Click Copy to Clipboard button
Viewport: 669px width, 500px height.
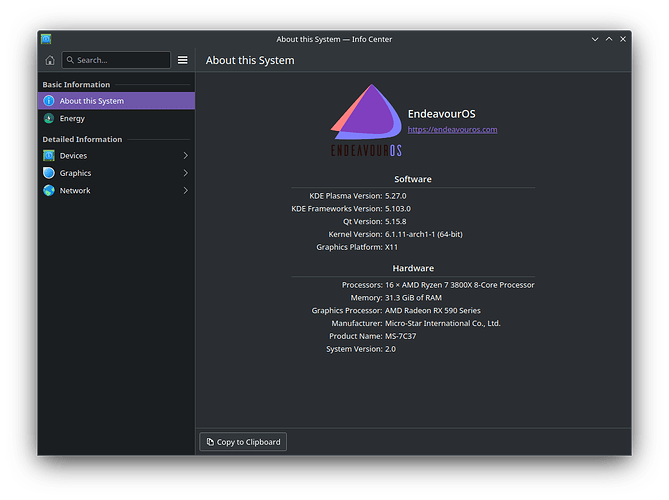(243, 442)
